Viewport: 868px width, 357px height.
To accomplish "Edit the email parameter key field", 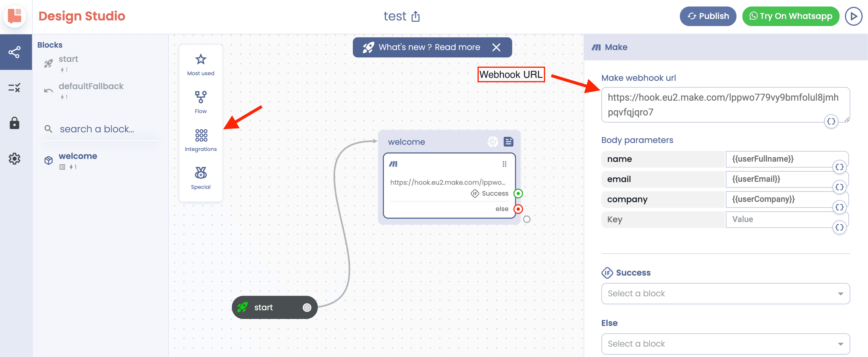I will click(662, 179).
